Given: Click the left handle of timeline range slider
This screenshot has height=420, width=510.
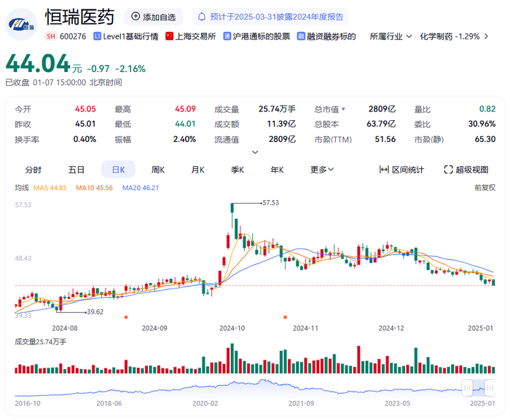Looking at the screenshot, I should tap(467, 387).
